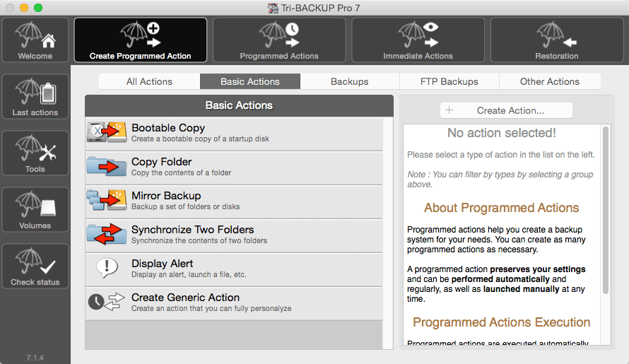Click 'Synchronize the contents of two folders'

pos(199,240)
